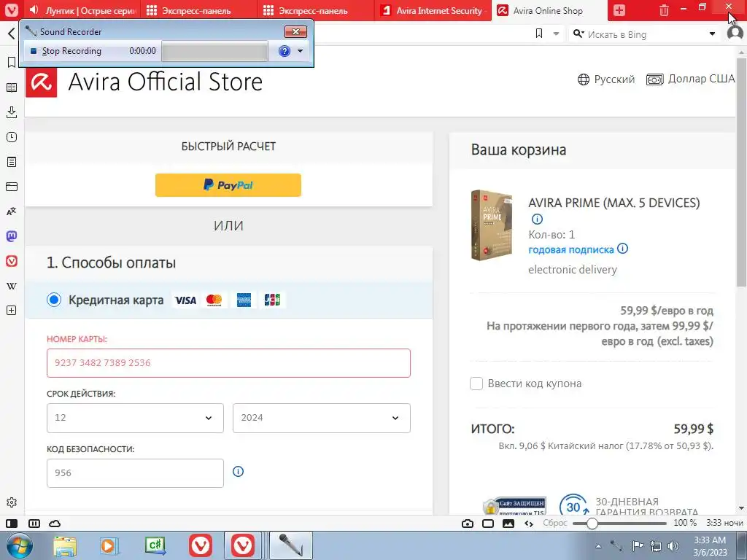Viewport: 747px width, 560px height.
Task: Capture the page with the camera icon
Action: pyautogui.click(x=468, y=524)
